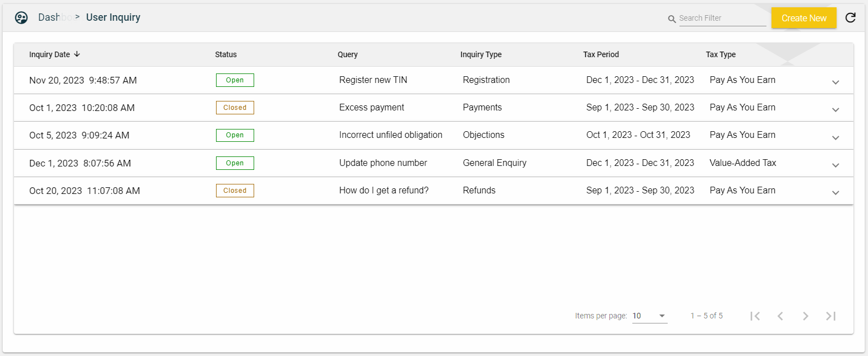Viewport: 868px width, 356px height.
Task: Jump to the last page of results
Action: coord(831,316)
